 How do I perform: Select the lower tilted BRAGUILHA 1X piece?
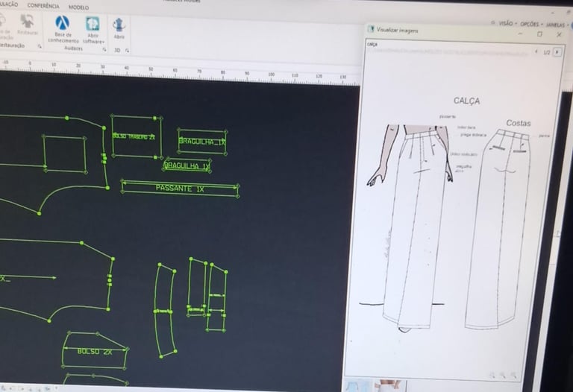click(187, 165)
